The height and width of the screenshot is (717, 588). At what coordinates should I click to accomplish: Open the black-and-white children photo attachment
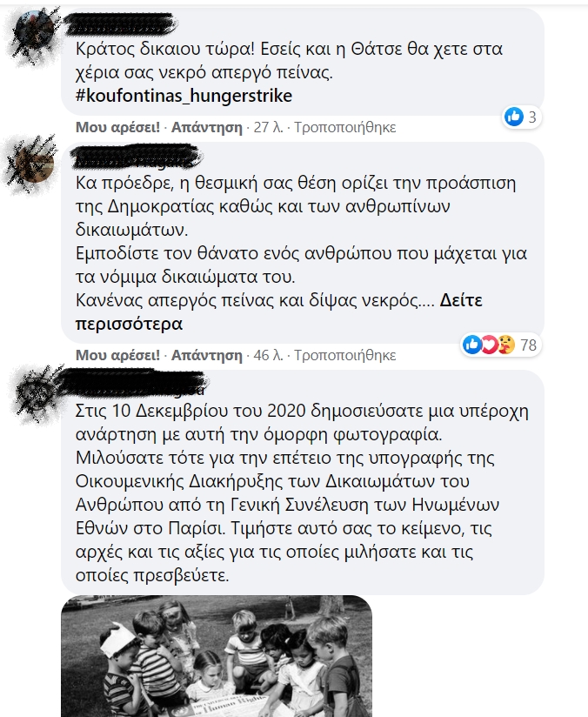217,656
